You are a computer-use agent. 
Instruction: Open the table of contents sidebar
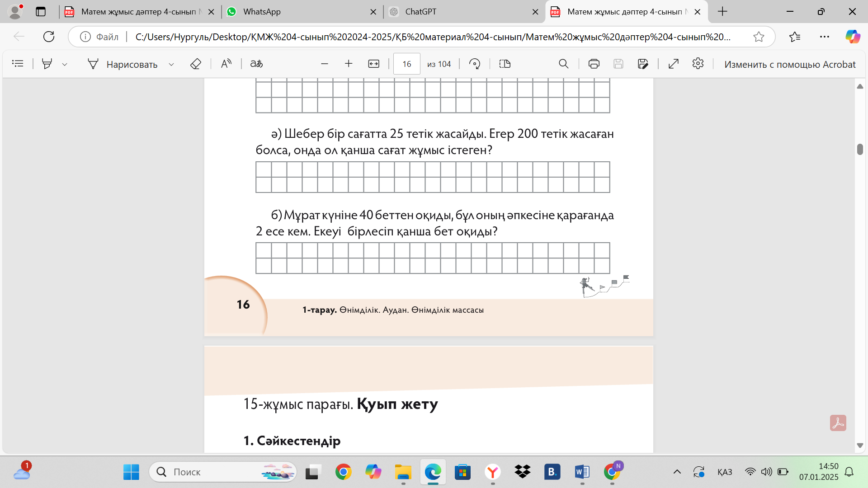coord(18,64)
